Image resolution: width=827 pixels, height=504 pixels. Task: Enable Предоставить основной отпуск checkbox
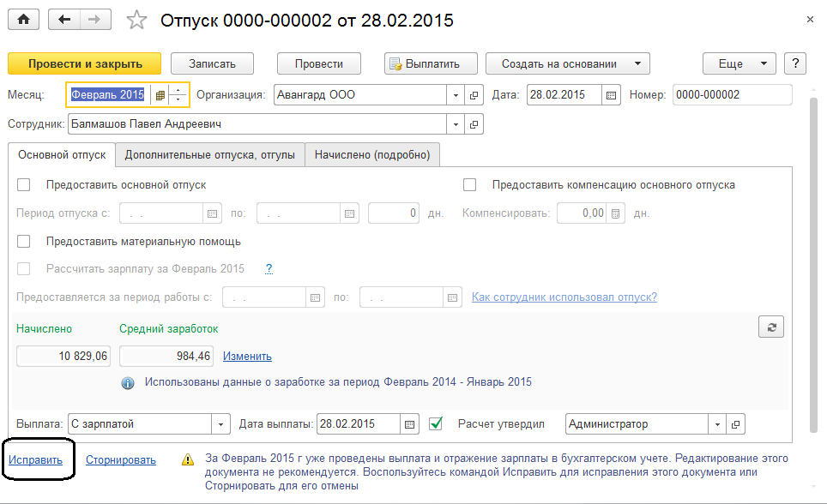point(24,184)
